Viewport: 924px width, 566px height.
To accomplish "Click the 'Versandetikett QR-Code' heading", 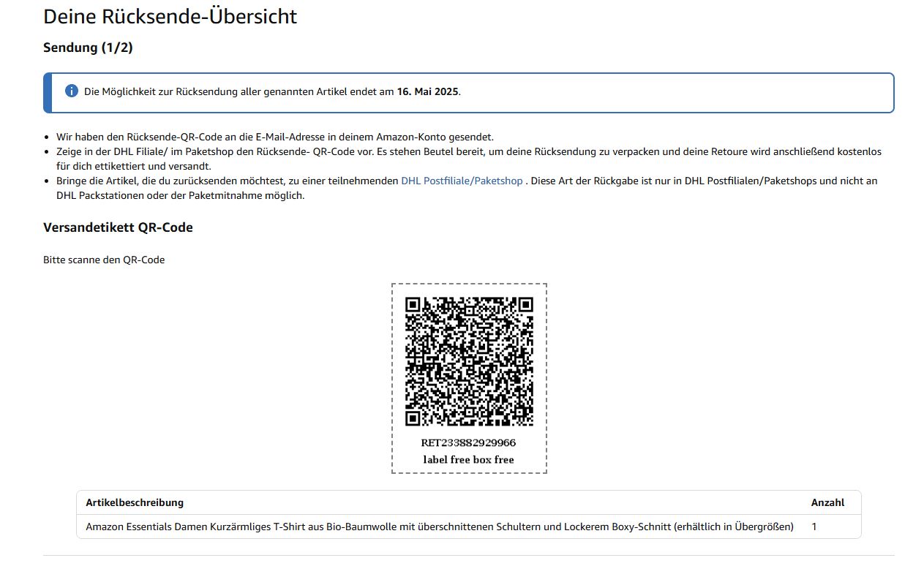I will 118,227.
